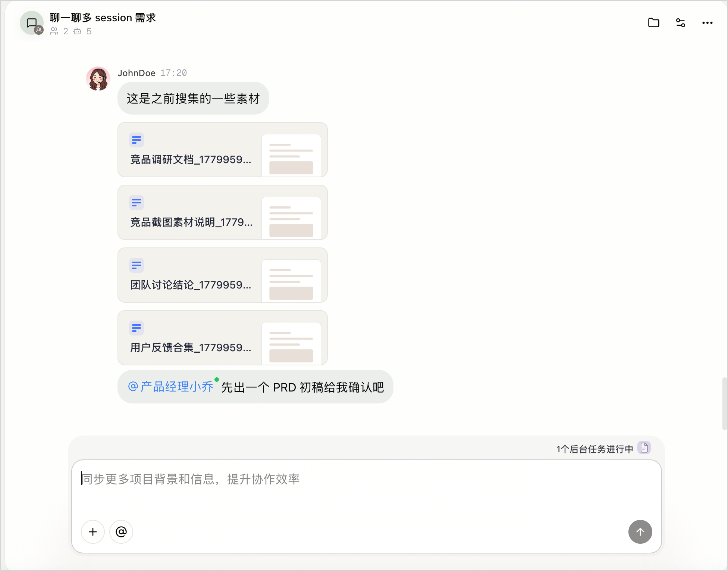Open the 竞品截图素材说明 preview thumbnail
The width and height of the screenshot is (728, 571).
pyautogui.click(x=291, y=218)
